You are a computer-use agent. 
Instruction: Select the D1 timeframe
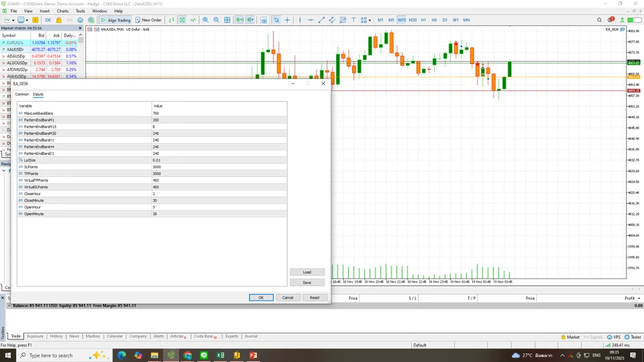pyautogui.click(x=445, y=19)
